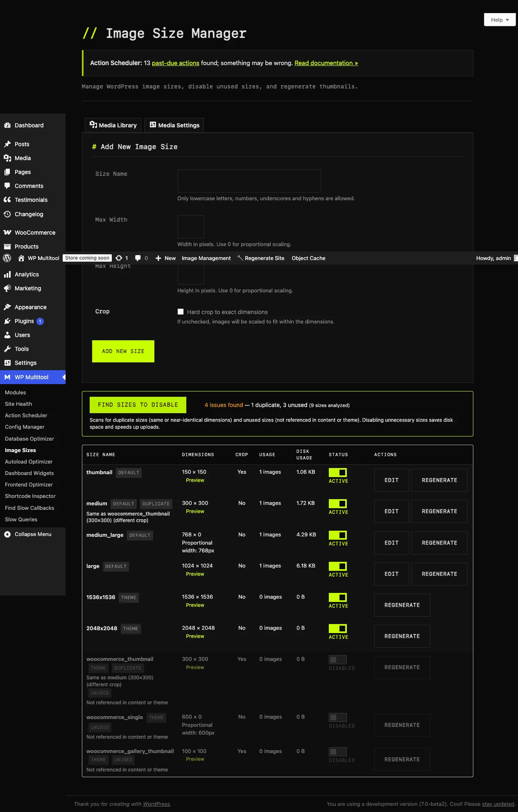This screenshot has height=812, width=518.
Task: Open the Help dropdown
Action: [500, 20]
